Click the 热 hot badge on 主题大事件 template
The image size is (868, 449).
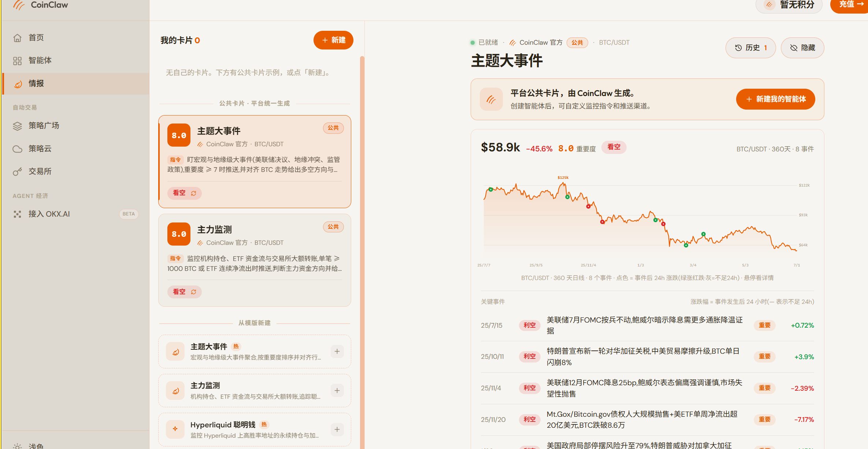point(236,346)
